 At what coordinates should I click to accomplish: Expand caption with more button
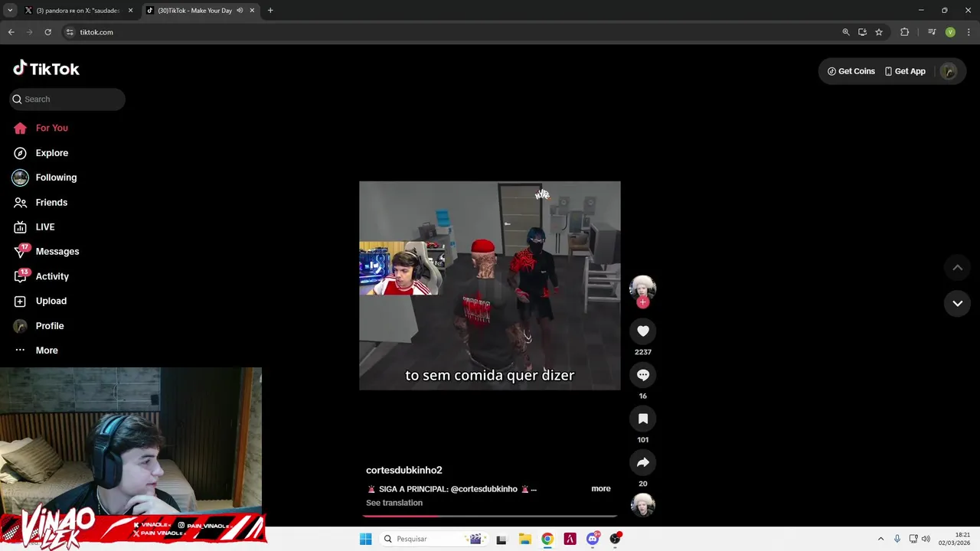tap(601, 488)
